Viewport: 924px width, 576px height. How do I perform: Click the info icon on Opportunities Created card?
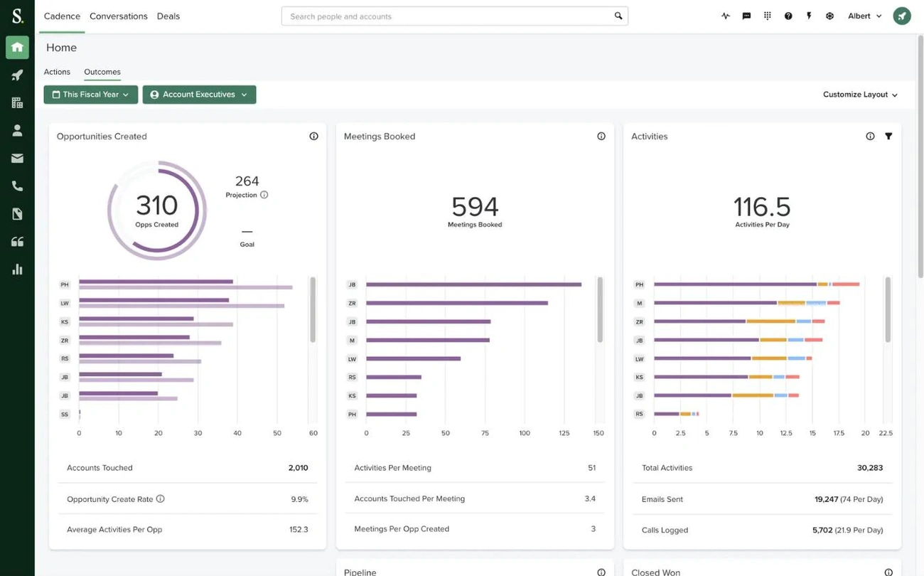(313, 136)
